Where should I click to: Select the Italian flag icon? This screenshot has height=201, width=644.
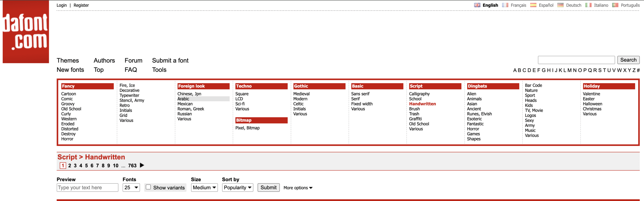588,5
